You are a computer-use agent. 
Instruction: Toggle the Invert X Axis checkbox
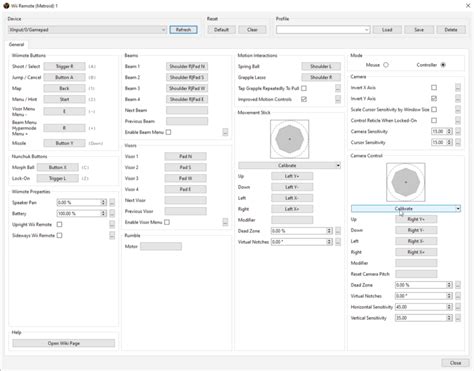coord(434,87)
